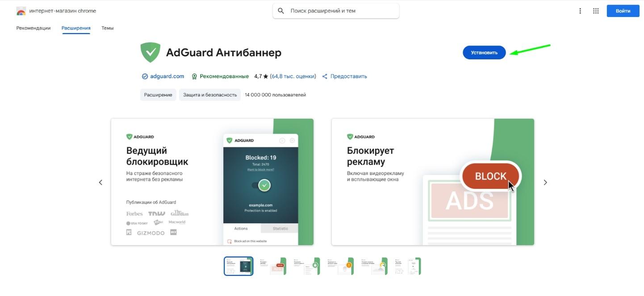
Task: Click the verified badge icon next to adguard.com
Action: pos(145,76)
